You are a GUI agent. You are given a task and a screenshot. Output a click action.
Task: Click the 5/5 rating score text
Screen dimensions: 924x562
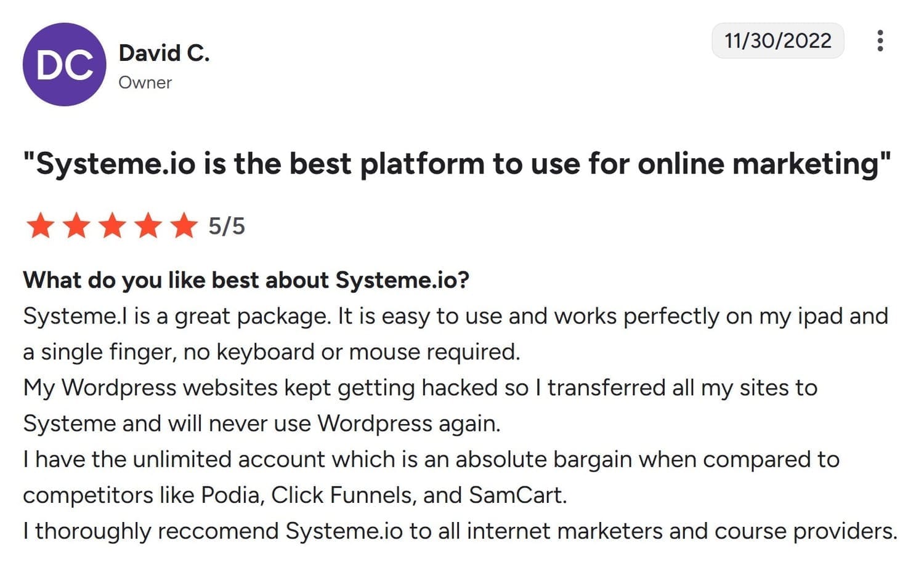click(x=227, y=226)
